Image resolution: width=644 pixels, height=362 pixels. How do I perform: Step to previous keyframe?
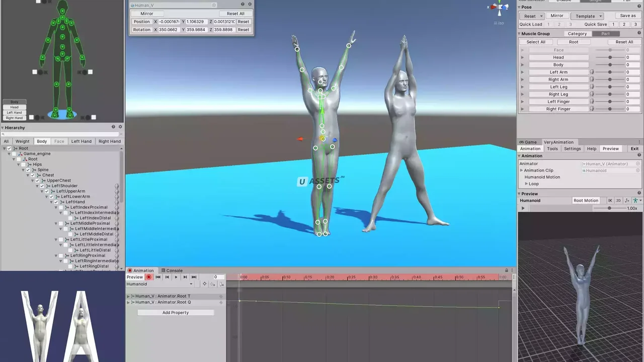pos(167,277)
